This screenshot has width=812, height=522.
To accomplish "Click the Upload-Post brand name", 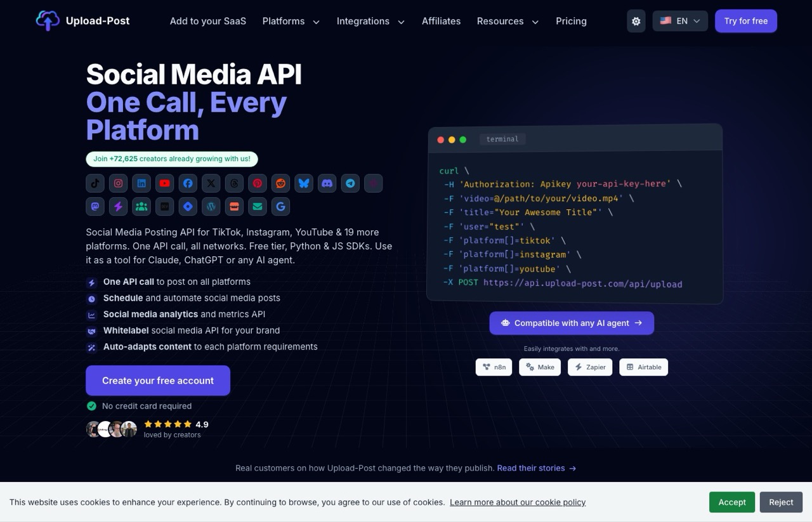I will 98,21.
